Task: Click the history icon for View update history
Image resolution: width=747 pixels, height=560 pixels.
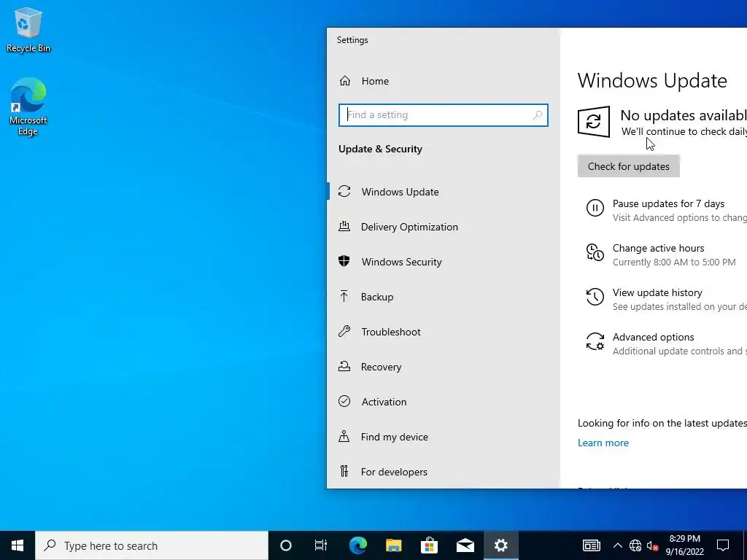Action: (595, 297)
